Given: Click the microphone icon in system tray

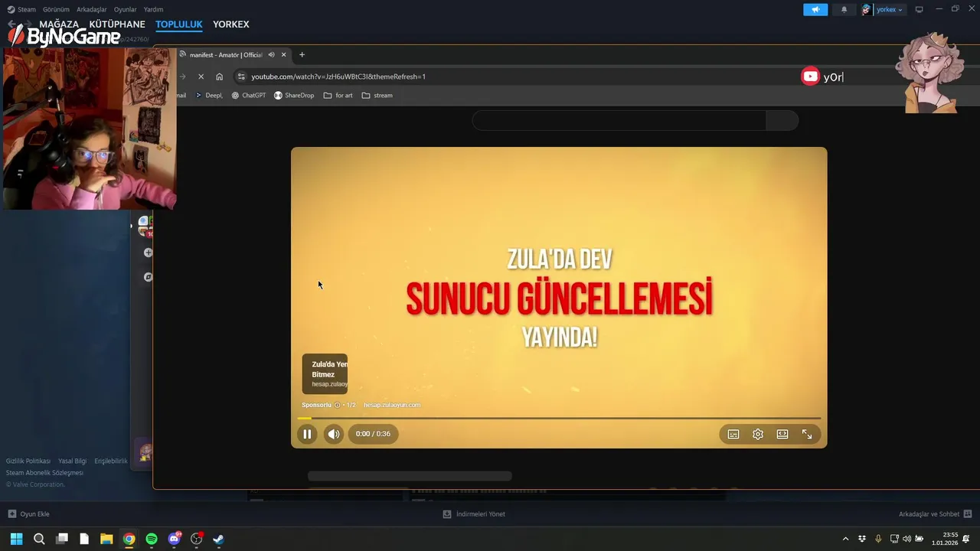Looking at the screenshot, I should [x=878, y=539].
